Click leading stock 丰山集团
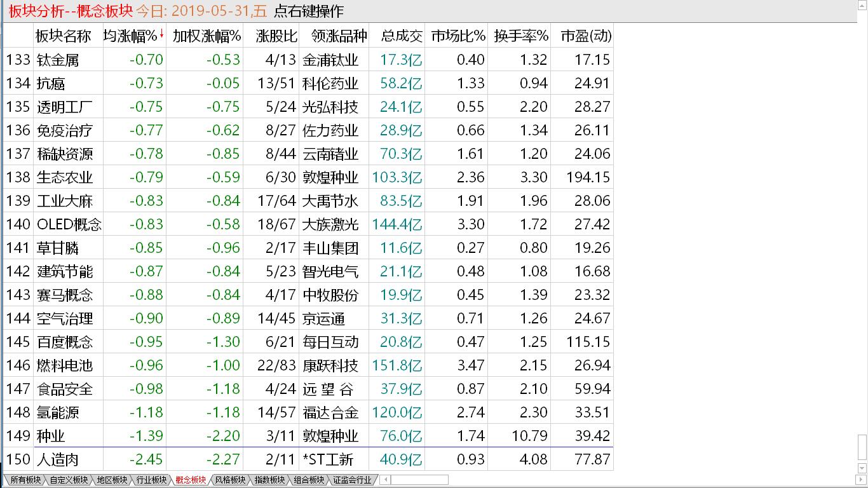 330,248
